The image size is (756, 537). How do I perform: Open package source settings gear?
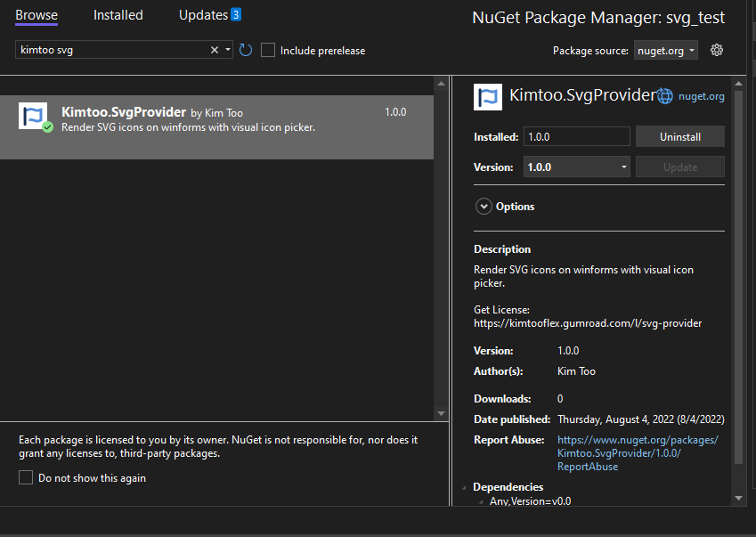[717, 50]
